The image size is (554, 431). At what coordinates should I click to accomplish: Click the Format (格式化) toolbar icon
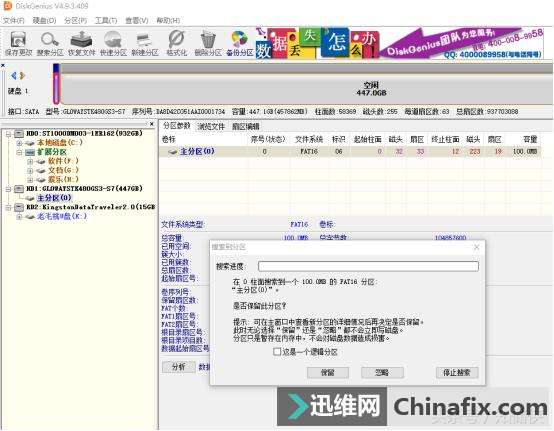tap(176, 39)
